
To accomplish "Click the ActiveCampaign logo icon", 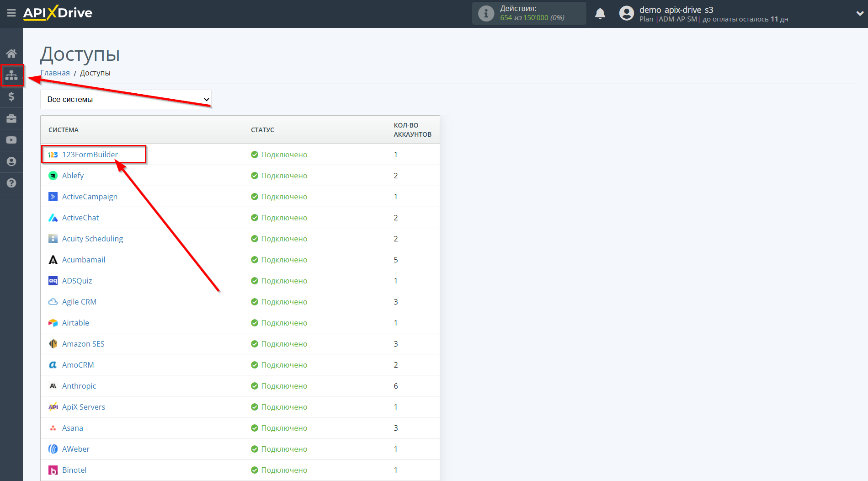I will (53, 197).
